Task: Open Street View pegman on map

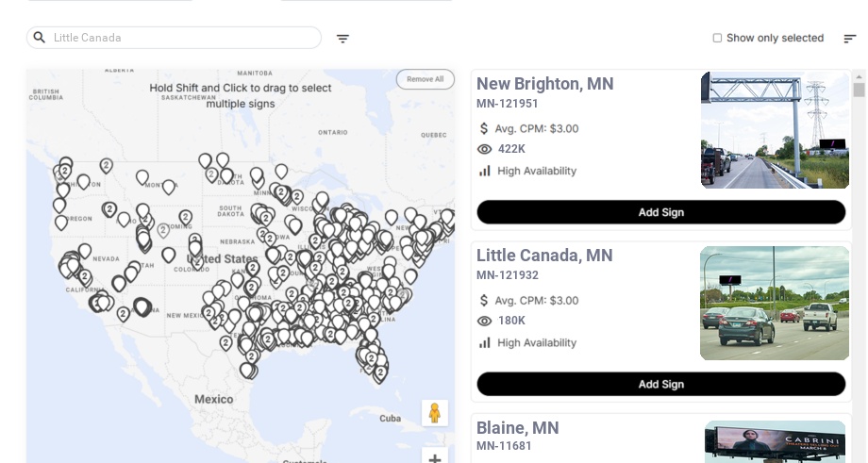Action: click(x=435, y=413)
